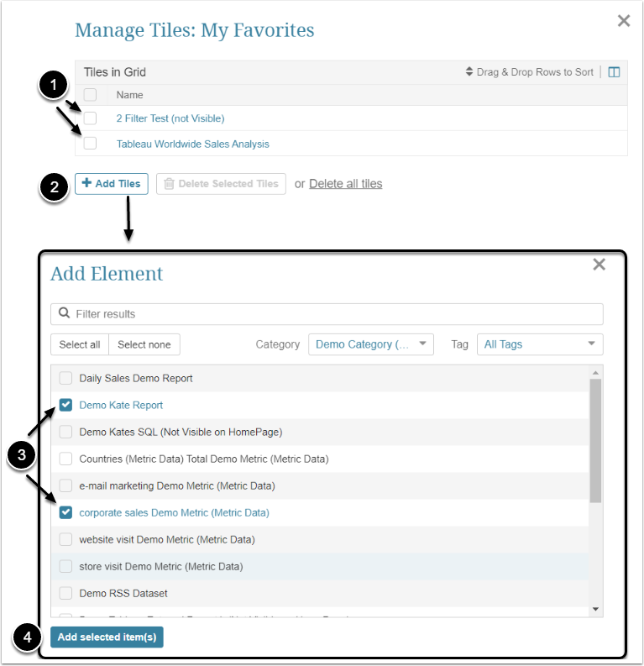Viewport: 644px width, 666px height.
Task: Click the Add Tiles button
Action: point(112,184)
